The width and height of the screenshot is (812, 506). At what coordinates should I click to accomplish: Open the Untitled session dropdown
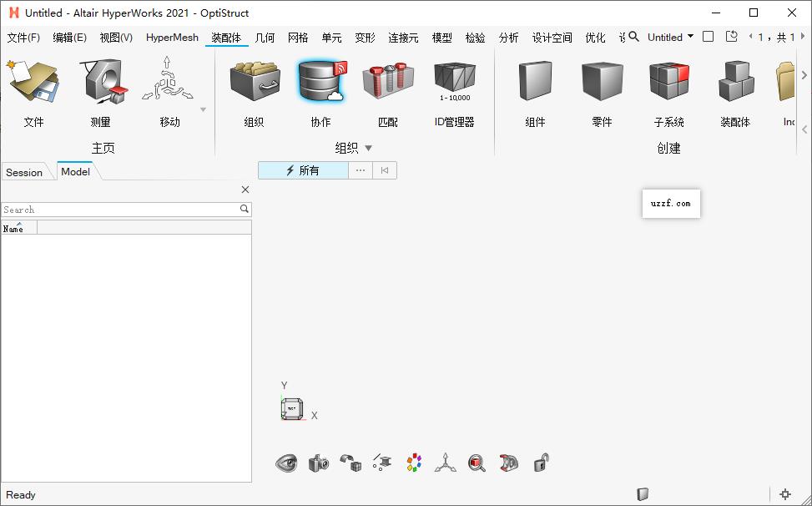(x=693, y=37)
